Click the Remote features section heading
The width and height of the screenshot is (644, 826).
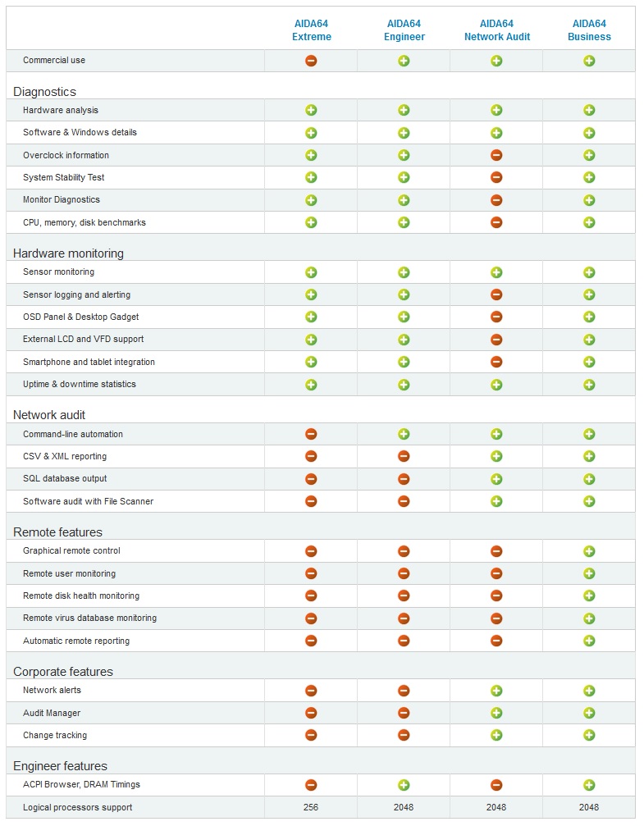click(x=58, y=532)
